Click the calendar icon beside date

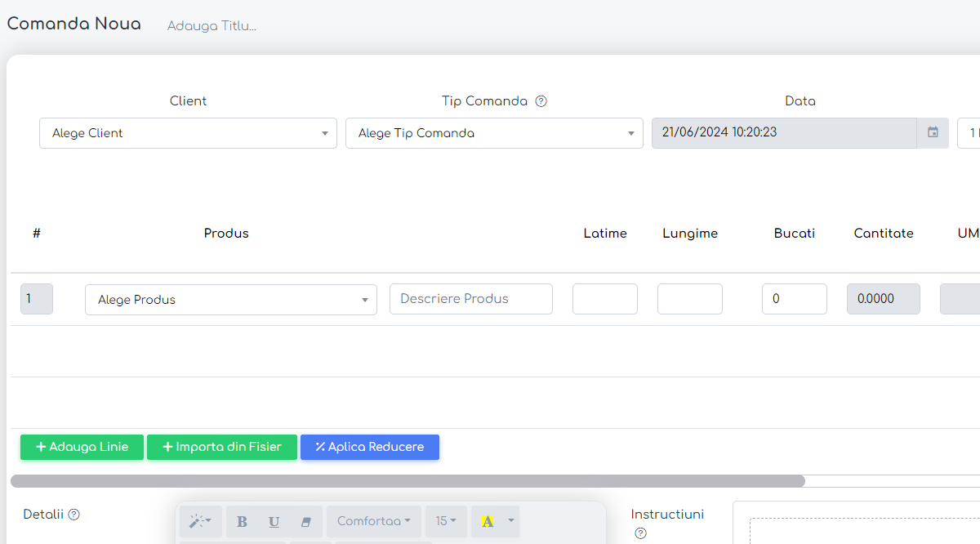933,133
